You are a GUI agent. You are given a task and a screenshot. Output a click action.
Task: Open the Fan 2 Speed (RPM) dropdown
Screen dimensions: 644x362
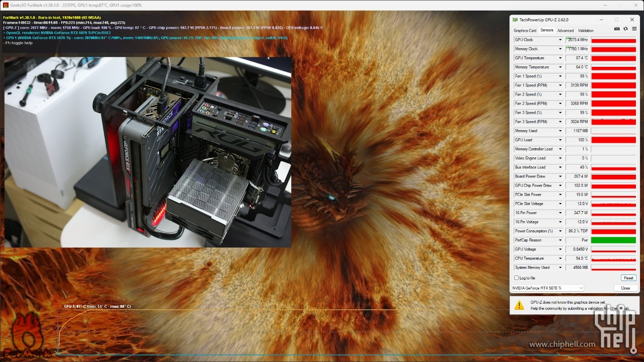pyautogui.click(x=560, y=104)
